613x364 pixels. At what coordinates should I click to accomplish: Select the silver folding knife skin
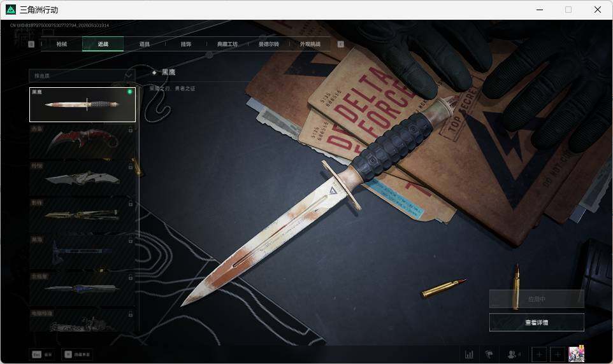pyautogui.click(x=82, y=179)
